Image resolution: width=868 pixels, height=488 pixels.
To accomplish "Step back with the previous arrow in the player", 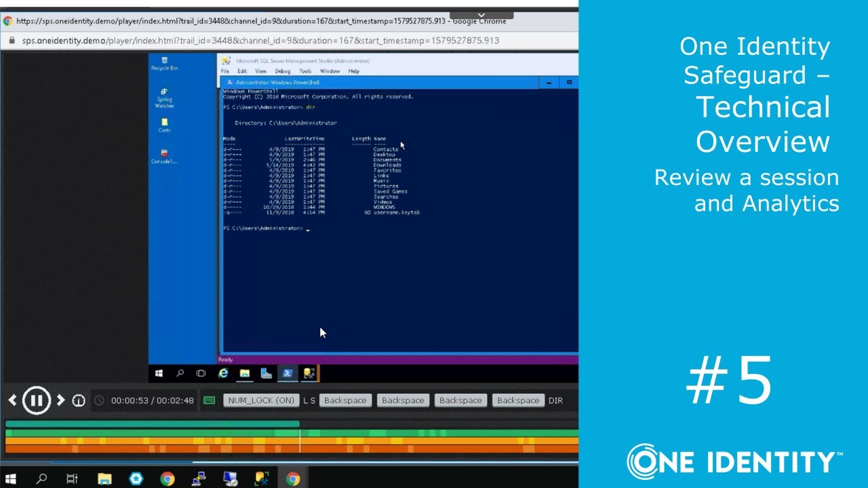I will point(12,400).
